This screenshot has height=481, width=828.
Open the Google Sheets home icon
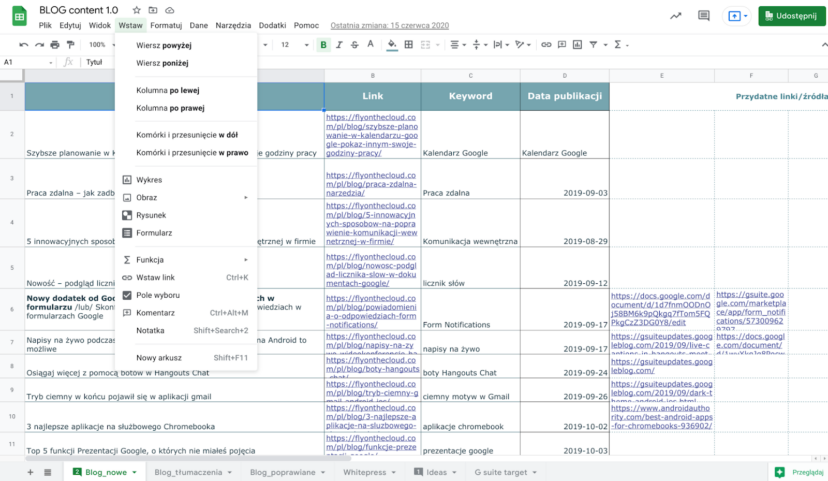tap(20, 16)
